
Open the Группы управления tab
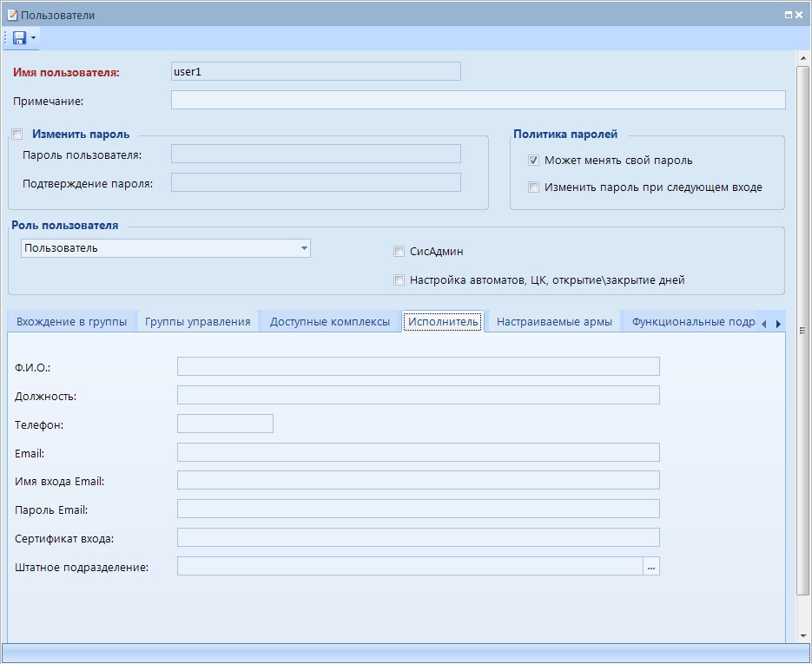197,322
